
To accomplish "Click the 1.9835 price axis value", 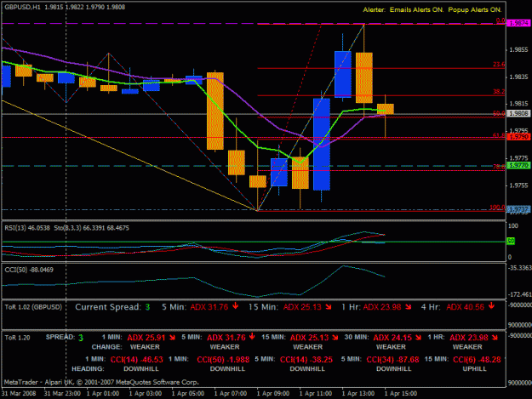I will click(x=518, y=77).
